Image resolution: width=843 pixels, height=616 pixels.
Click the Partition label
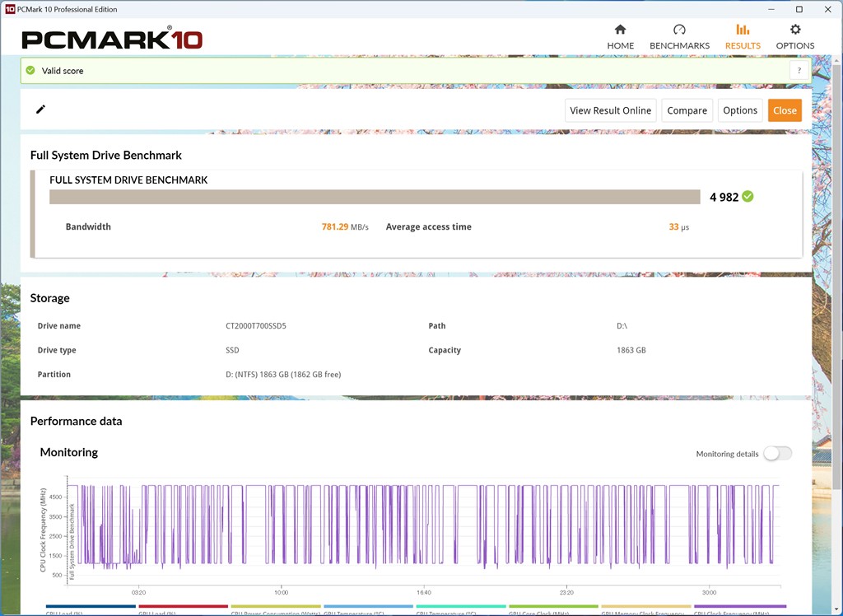click(x=54, y=375)
